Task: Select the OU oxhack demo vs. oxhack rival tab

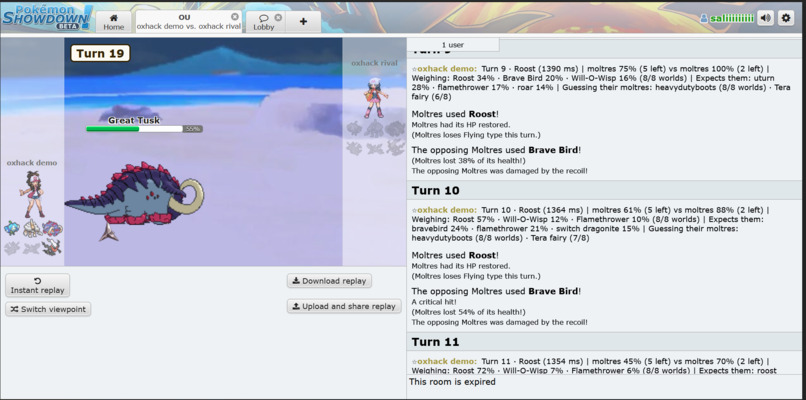Action: pos(188,22)
